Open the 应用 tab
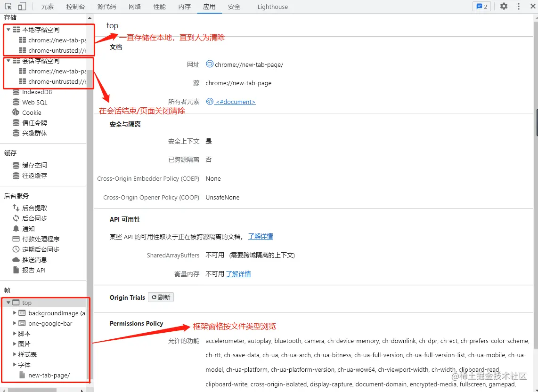This screenshot has width=538, height=392. tap(209, 7)
